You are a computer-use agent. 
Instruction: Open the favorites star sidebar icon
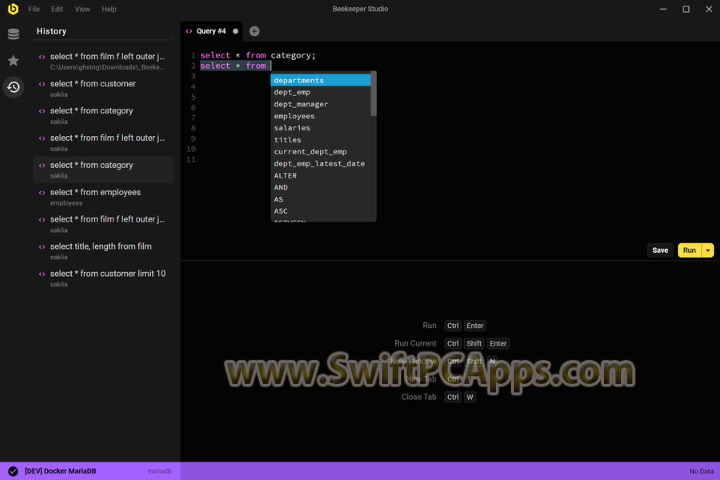click(13, 61)
